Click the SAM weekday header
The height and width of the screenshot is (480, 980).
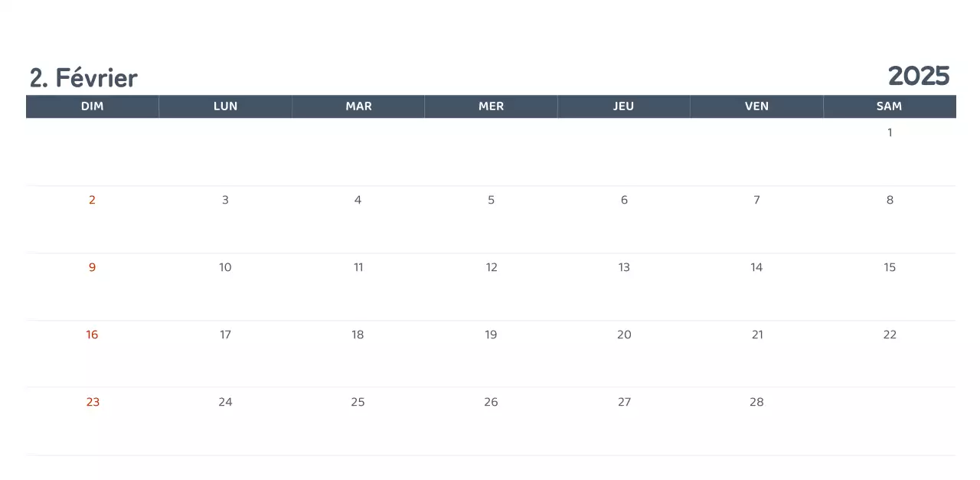point(889,106)
